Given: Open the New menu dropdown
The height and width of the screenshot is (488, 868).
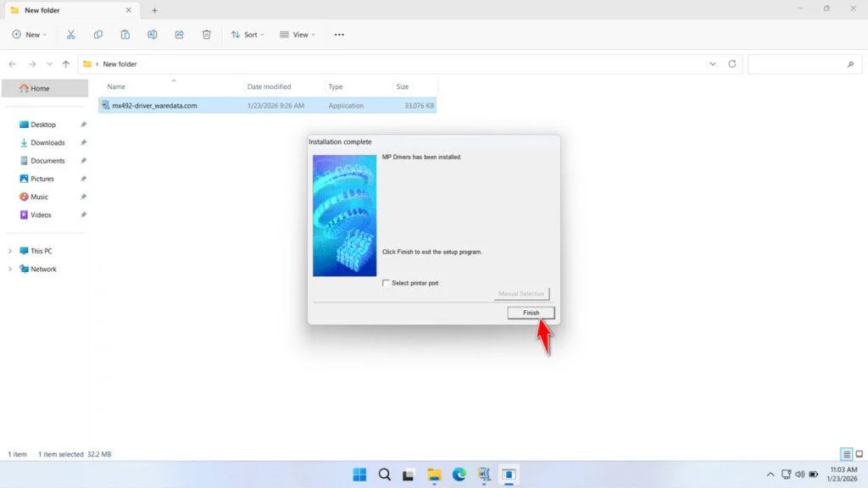Looking at the screenshot, I should tap(29, 34).
